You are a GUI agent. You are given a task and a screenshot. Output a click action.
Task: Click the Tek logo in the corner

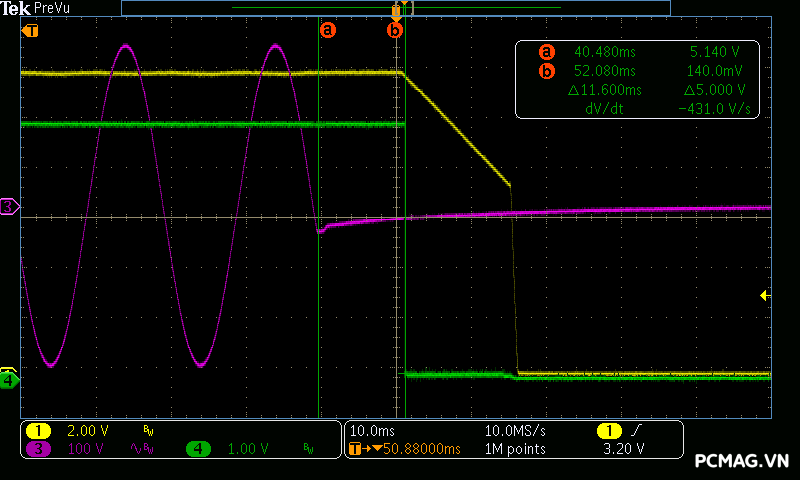[x=15, y=8]
